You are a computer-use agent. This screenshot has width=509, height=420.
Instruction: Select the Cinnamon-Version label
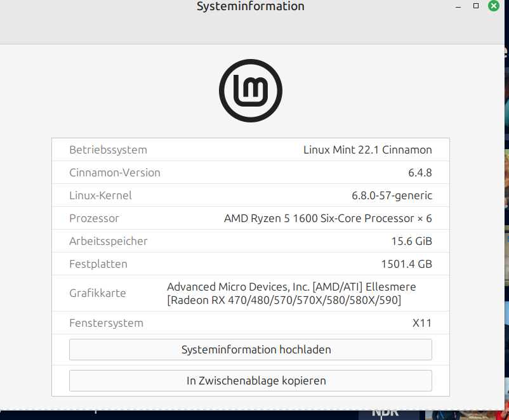[115, 173]
